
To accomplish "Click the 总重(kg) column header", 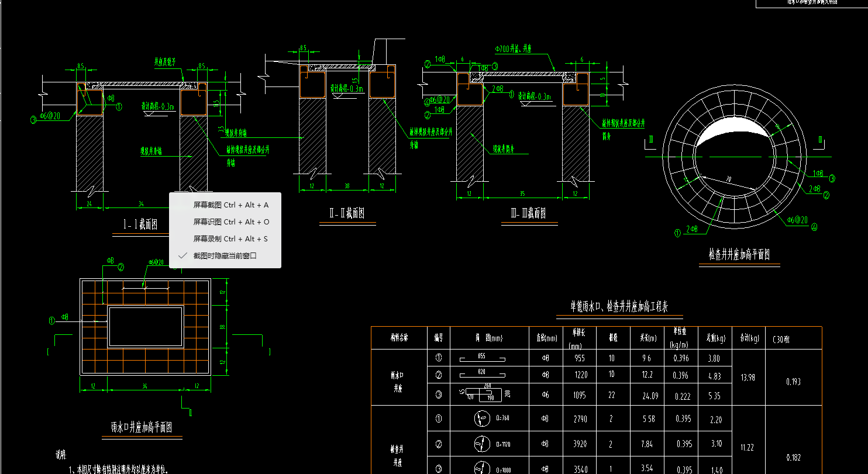I will (715, 338).
